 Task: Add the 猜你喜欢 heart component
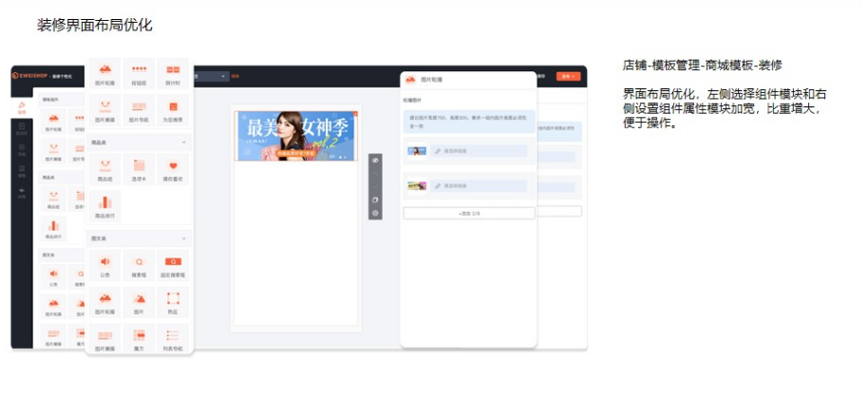pyautogui.click(x=173, y=169)
